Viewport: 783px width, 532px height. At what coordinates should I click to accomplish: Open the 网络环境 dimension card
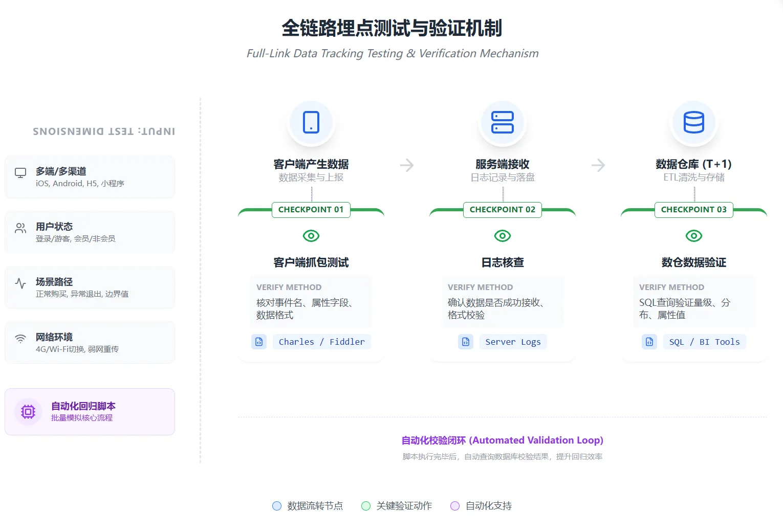pyautogui.click(x=90, y=342)
